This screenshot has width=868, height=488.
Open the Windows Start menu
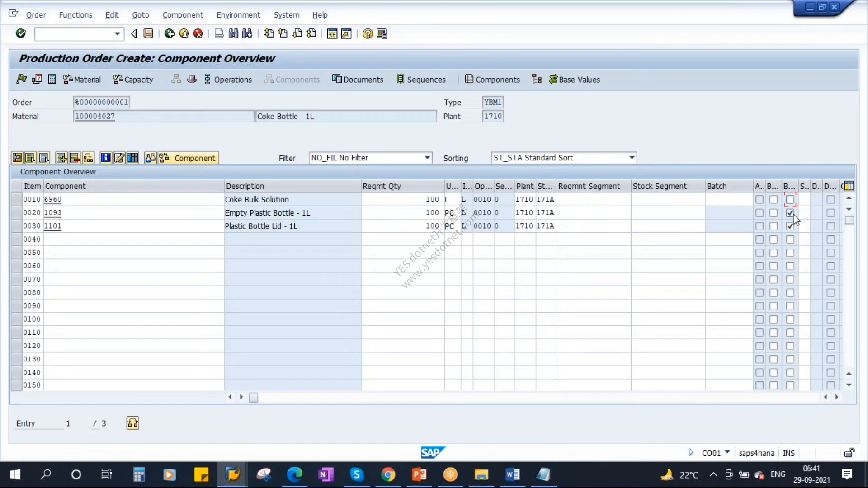click(x=15, y=474)
